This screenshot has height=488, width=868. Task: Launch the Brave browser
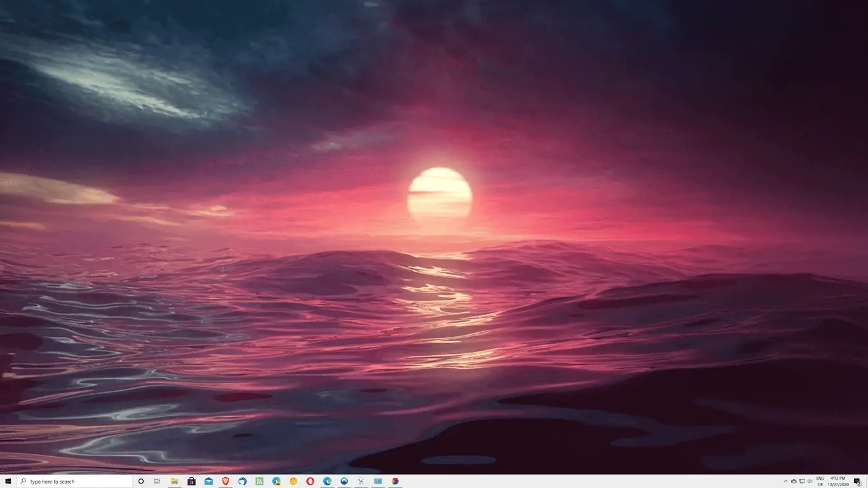tap(225, 482)
